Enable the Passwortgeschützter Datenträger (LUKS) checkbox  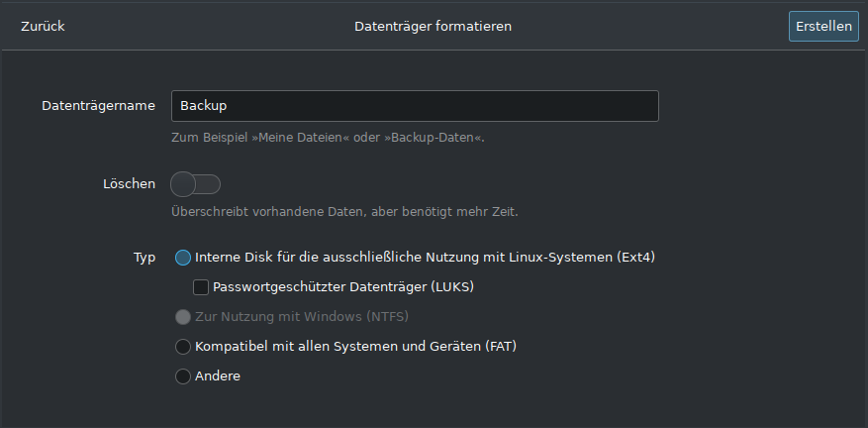[200, 287]
